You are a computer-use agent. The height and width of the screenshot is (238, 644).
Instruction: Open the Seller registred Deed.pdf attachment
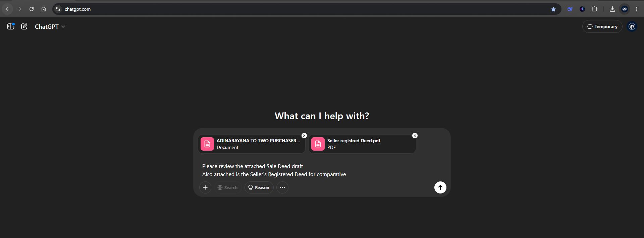point(362,144)
